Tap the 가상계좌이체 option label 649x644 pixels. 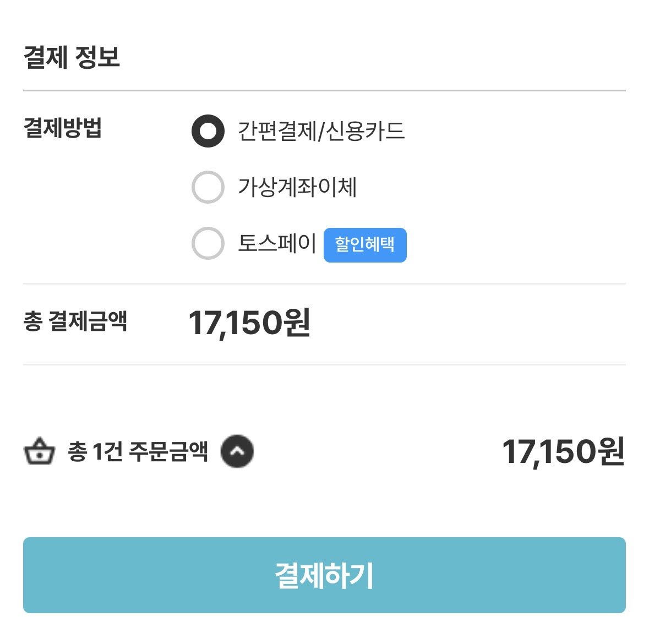coord(297,187)
